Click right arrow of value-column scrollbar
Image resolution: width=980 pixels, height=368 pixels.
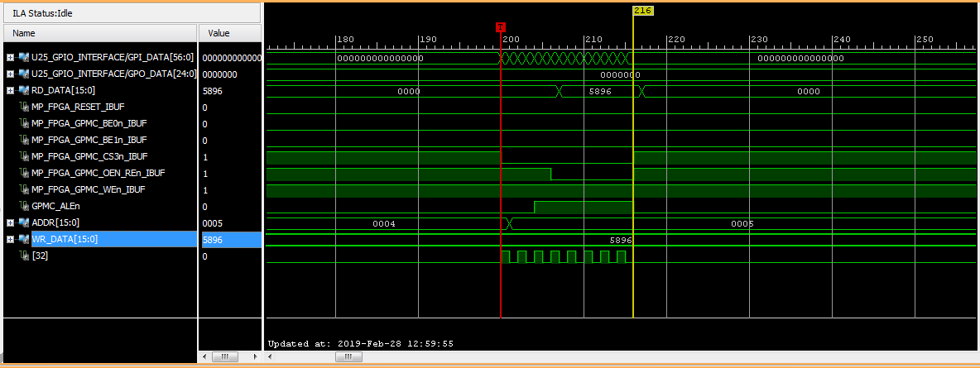(255, 356)
